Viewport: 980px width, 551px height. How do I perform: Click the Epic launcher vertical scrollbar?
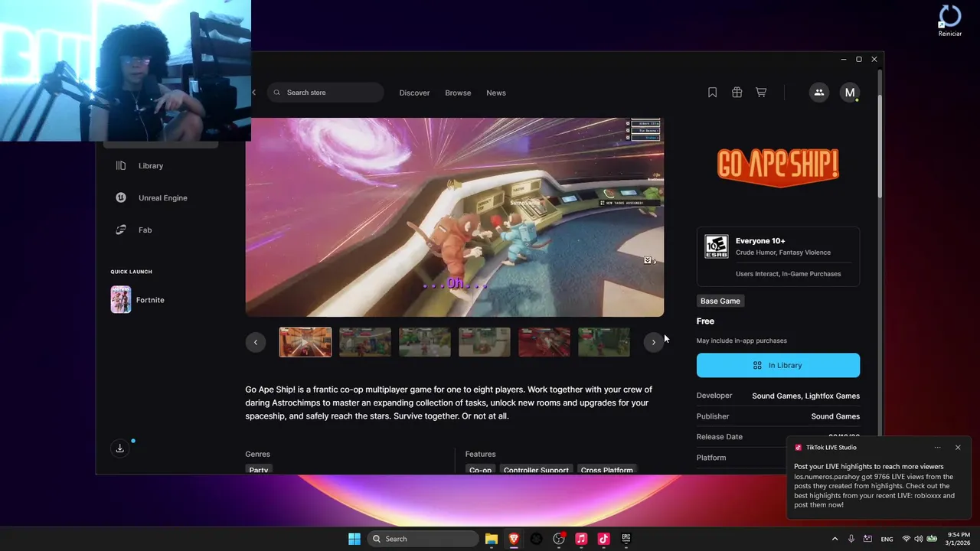point(880,145)
